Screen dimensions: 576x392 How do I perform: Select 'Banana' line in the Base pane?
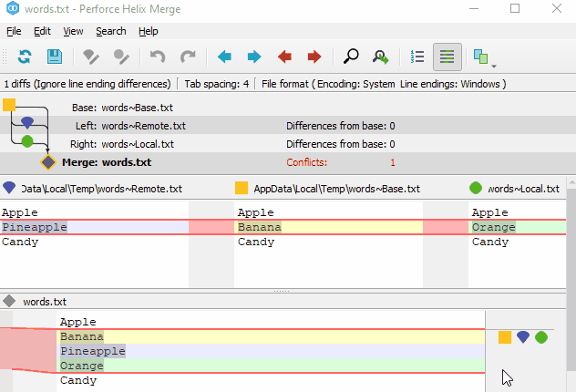pos(328,227)
